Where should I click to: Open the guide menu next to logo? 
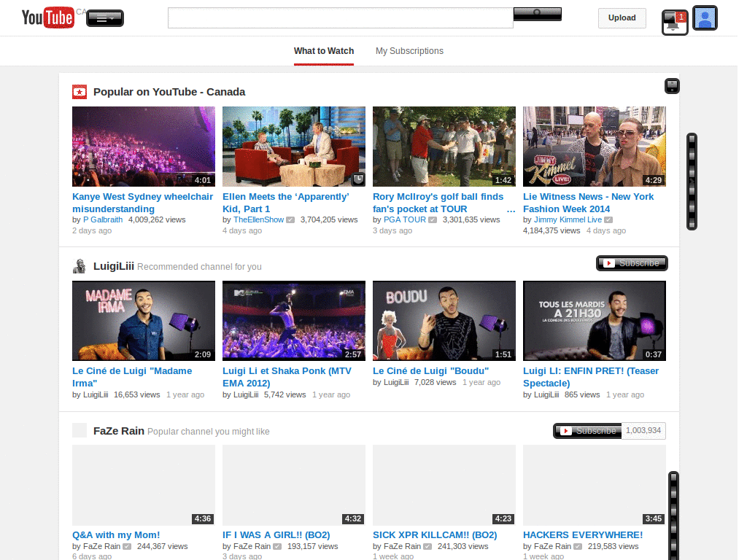coord(105,18)
